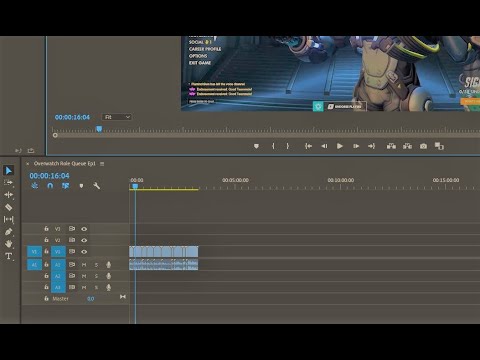Go to In point
This screenshot has height=360, width=480.
(308, 146)
